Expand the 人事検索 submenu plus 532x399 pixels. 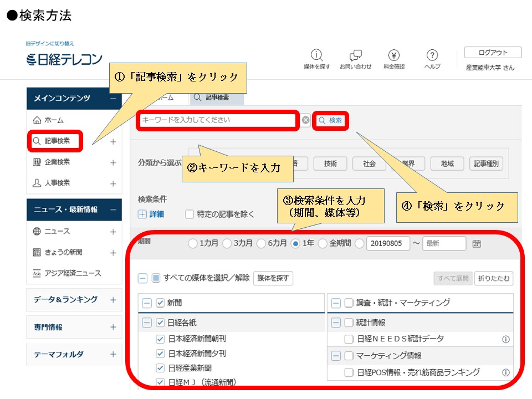click(x=113, y=183)
